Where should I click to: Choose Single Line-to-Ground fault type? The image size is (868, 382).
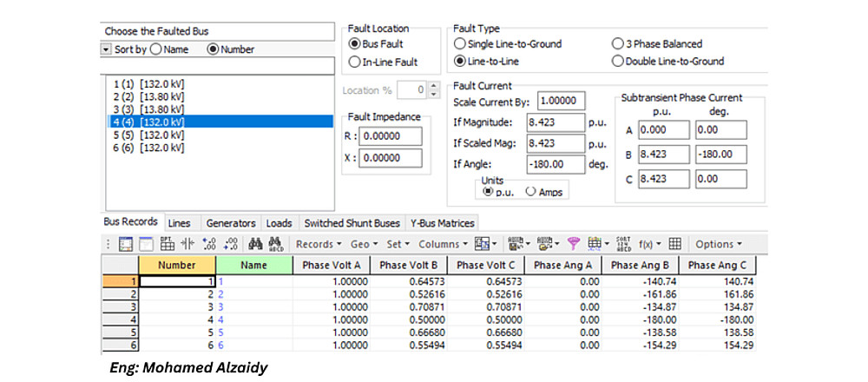[x=459, y=43]
